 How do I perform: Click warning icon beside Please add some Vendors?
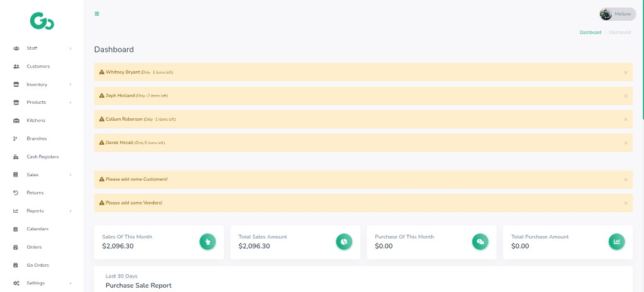pyautogui.click(x=102, y=203)
